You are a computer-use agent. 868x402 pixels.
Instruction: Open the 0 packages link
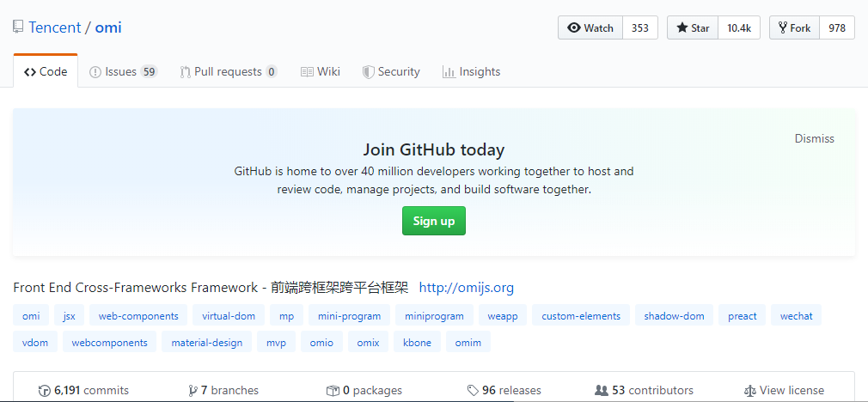(364, 390)
